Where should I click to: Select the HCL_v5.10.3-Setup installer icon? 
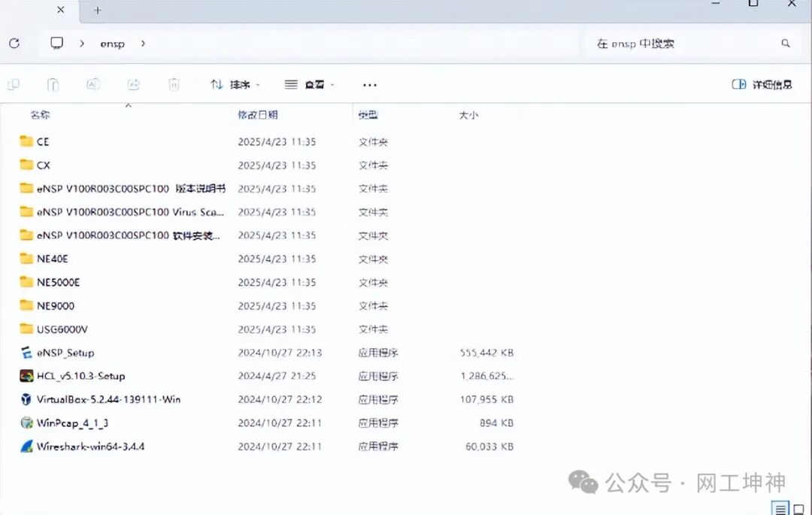coord(26,376)
